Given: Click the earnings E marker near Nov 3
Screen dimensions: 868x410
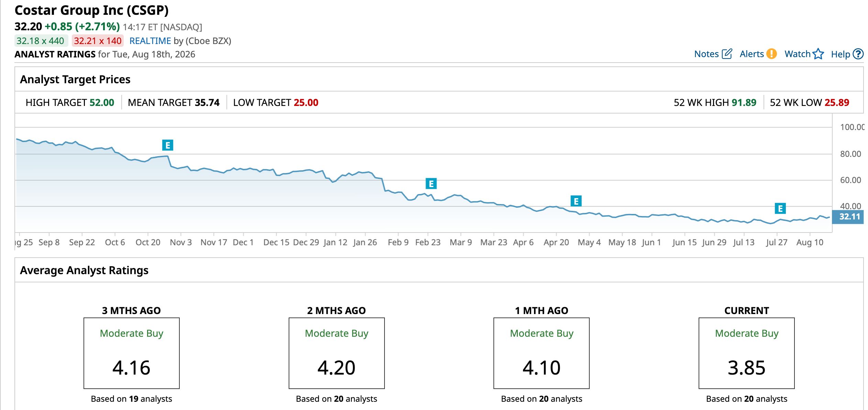Looking at the screenshot, I should pyautogui.click(x=168, y=145).
